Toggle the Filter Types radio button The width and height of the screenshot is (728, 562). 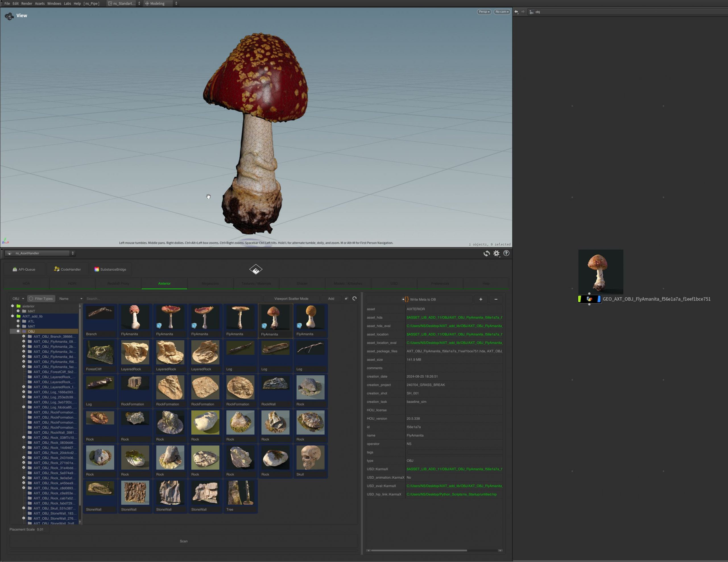[x=31, y=299]
